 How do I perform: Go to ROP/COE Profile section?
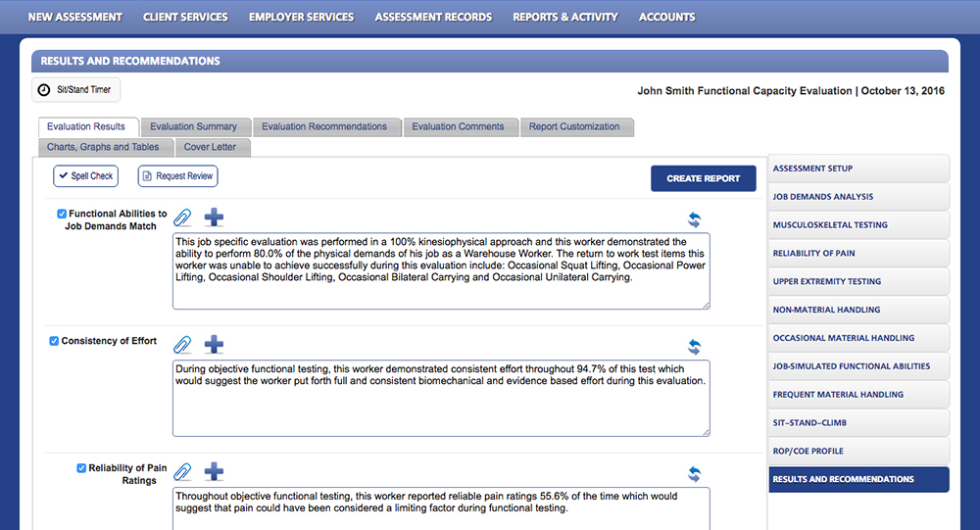click(858, 452)
